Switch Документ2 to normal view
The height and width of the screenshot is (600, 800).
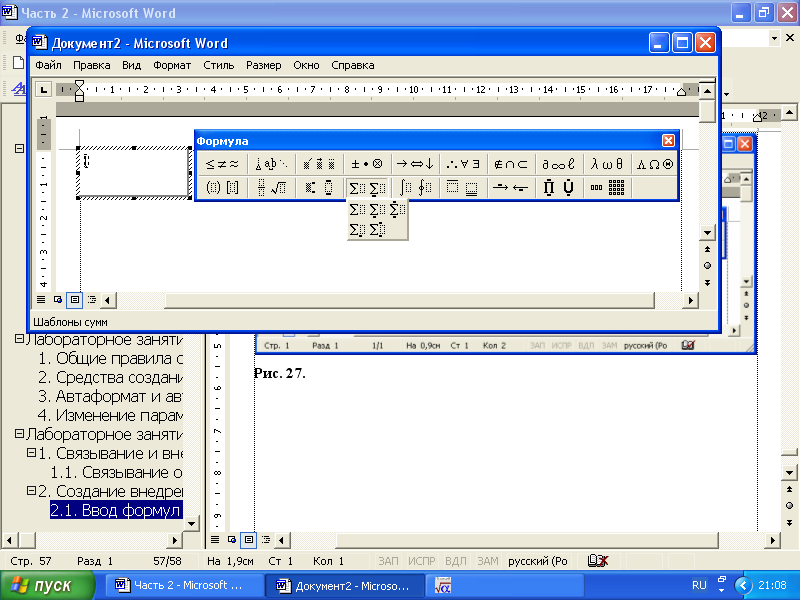(x=41, y=300)
